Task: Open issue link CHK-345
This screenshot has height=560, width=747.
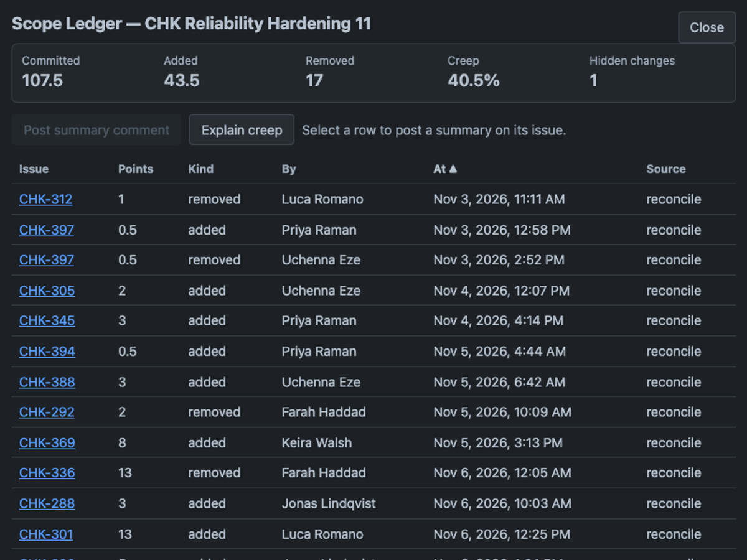Action: click(47, 321)
